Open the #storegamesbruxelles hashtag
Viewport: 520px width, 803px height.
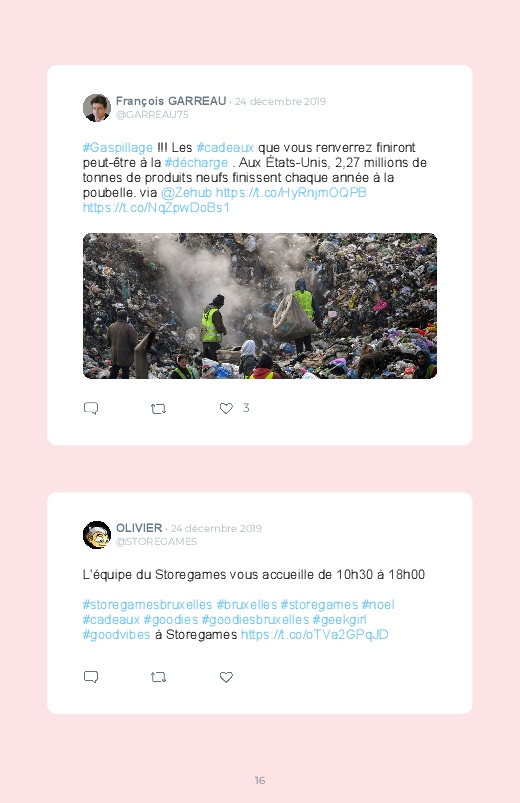148,605
